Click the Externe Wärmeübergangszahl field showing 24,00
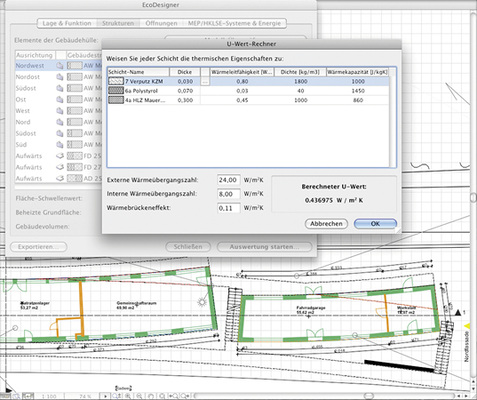This screenshot has width=477, height=400. [229, 180]
